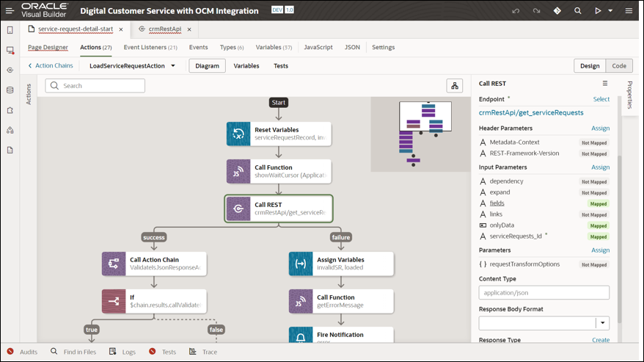
Task: Click Select link for Endpoint
Action: coord(601,99)
